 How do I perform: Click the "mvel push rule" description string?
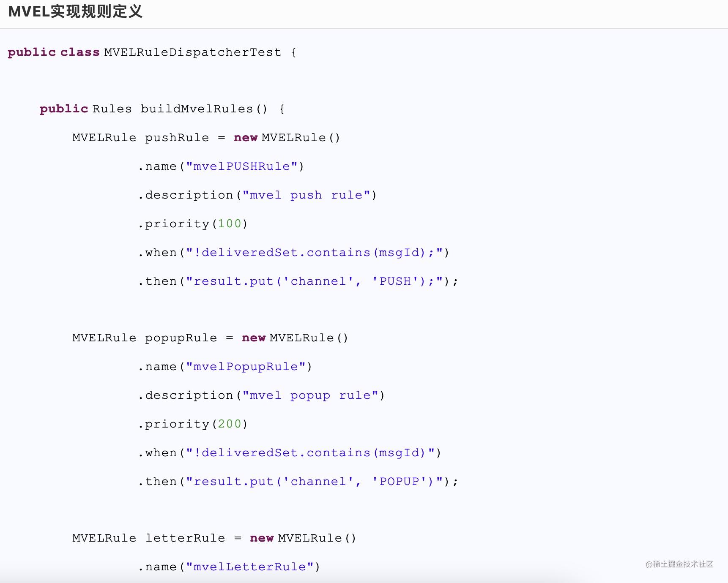tap(306, 195)
